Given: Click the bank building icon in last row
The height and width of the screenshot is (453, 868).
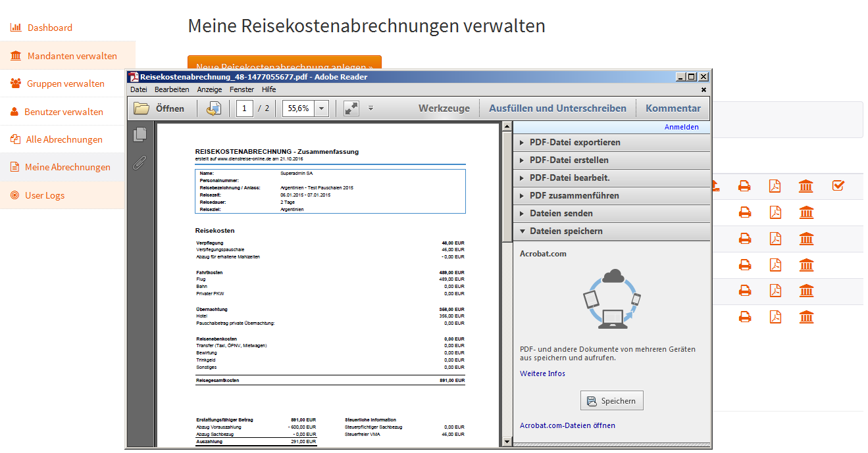Looking at the screenshot, I should (x=806, y=318).
